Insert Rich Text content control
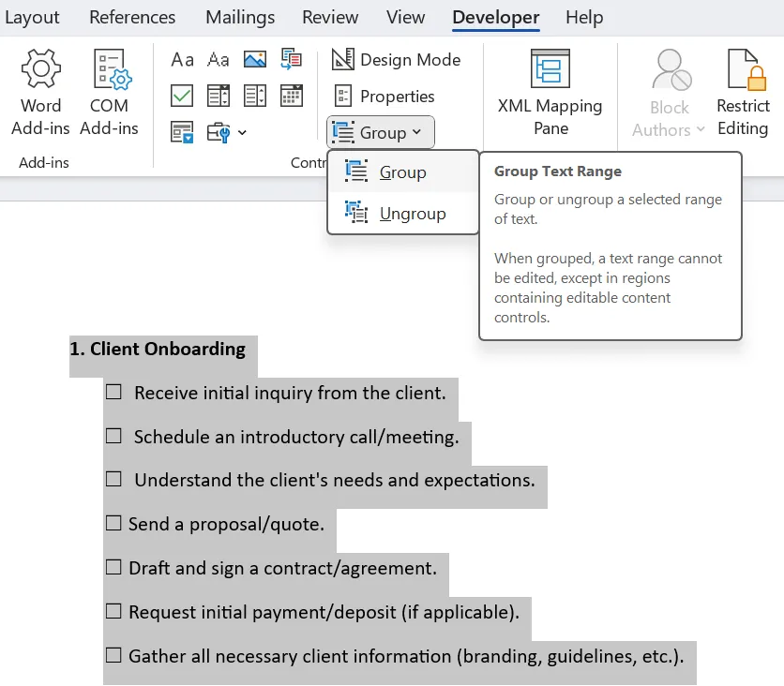 [x=182, y=60]
